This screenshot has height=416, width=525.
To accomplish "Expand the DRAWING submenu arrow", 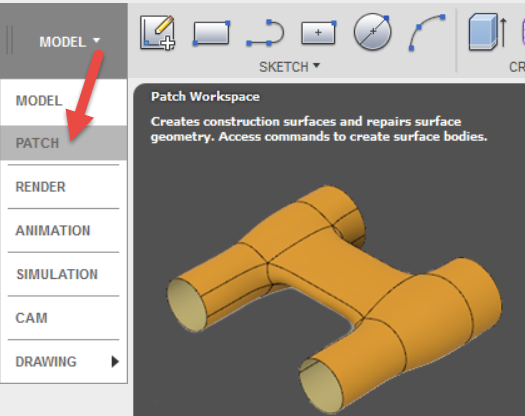I will [115, 362].
